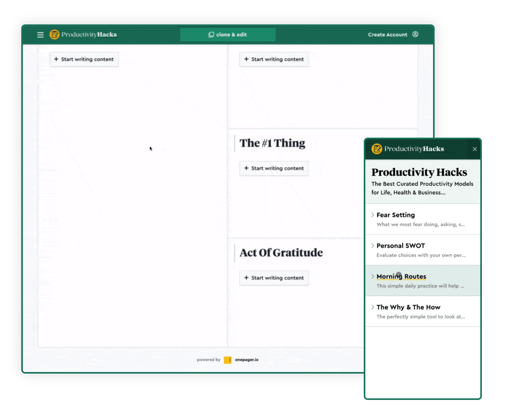The width and height of the screenshot is (511, 420).
Task: Click the plus icon under 'The #1 Thing'
Action: coord(246,168)
